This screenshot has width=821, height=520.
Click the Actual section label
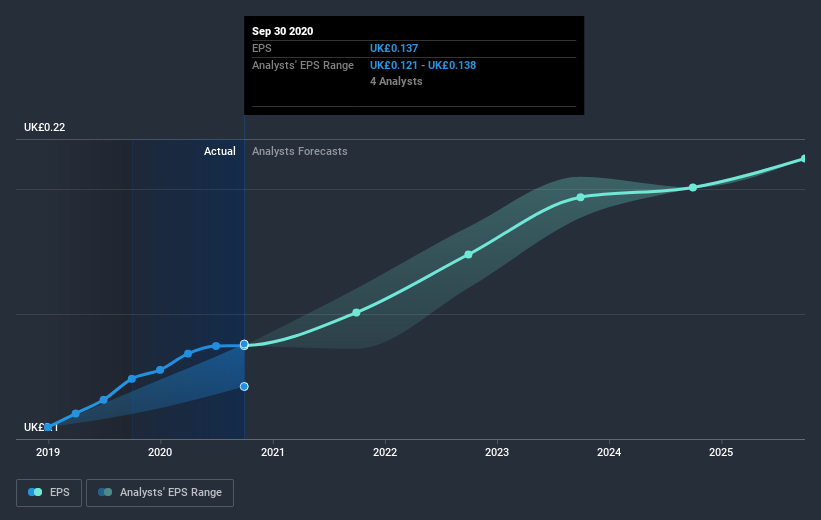coord(220,151)
